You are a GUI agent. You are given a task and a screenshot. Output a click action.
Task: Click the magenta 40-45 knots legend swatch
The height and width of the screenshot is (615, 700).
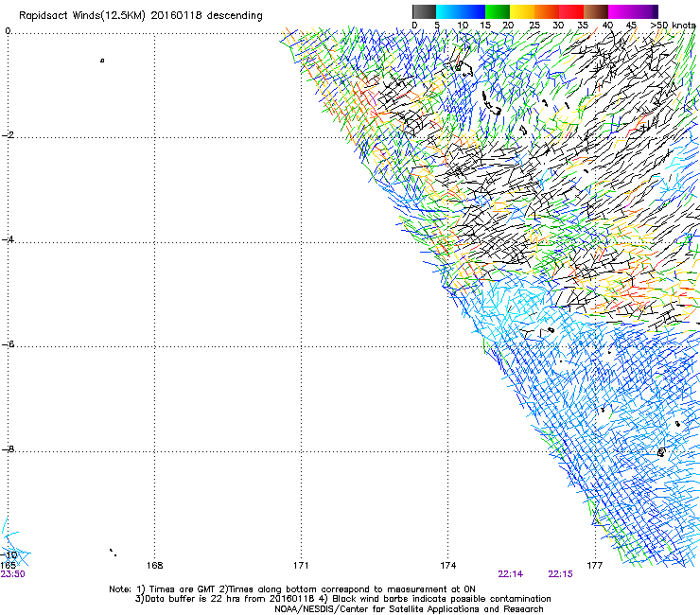(621, 11)
